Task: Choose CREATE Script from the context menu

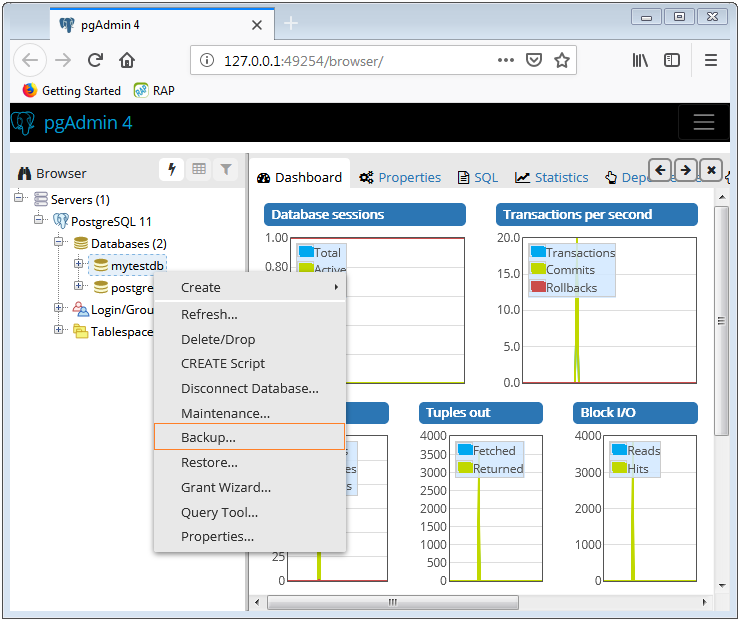Action: click(250, 363)
